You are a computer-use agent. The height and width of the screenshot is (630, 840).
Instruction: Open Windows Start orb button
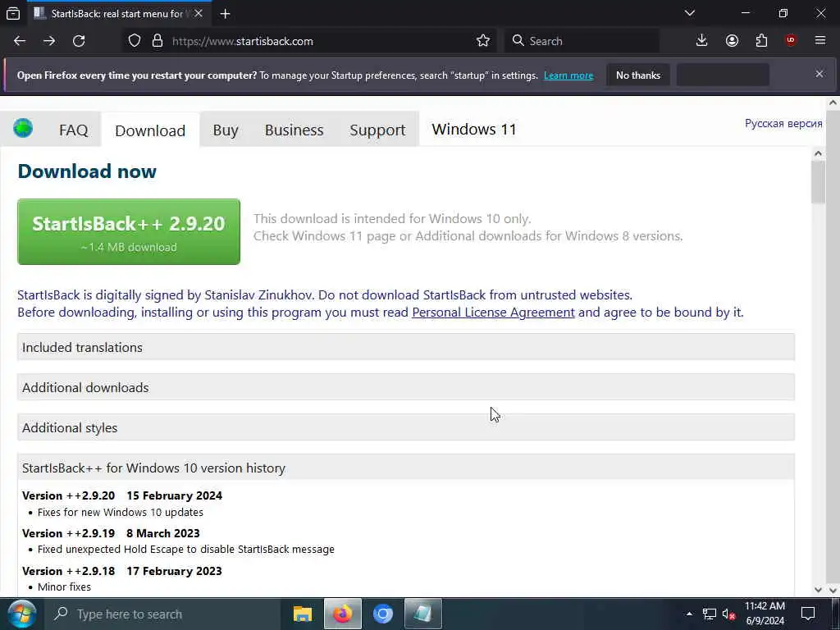21,614
